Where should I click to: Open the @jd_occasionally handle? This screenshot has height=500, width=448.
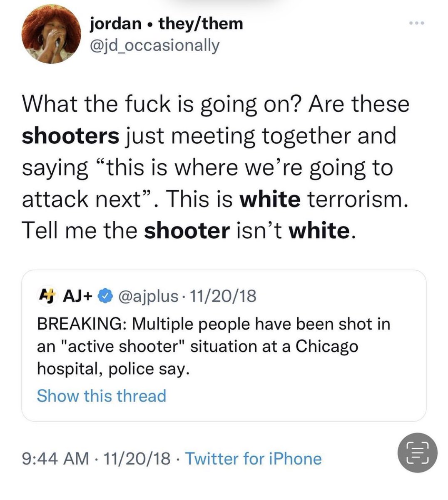[154, 46]
